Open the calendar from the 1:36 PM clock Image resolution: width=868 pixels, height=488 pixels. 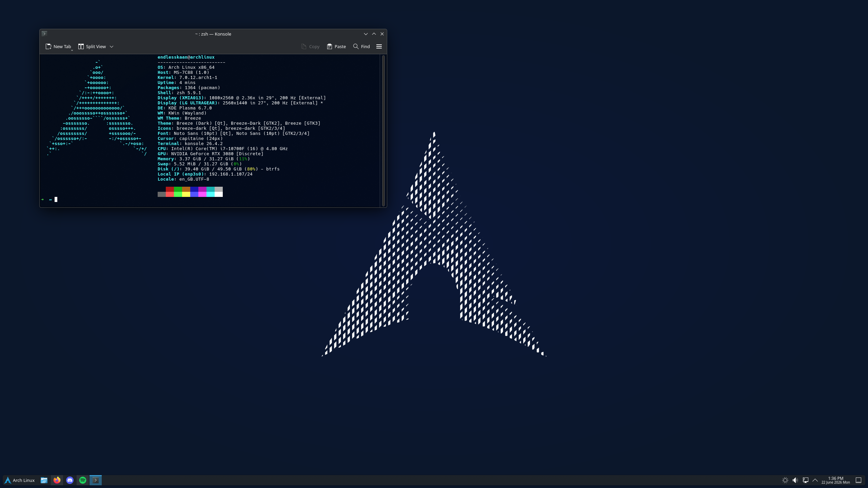(x=835, y=480)
